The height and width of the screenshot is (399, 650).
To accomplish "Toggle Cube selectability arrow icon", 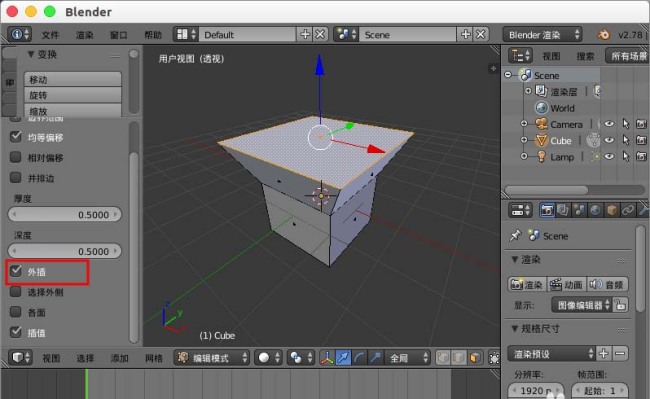I will (x=626, y=140).
